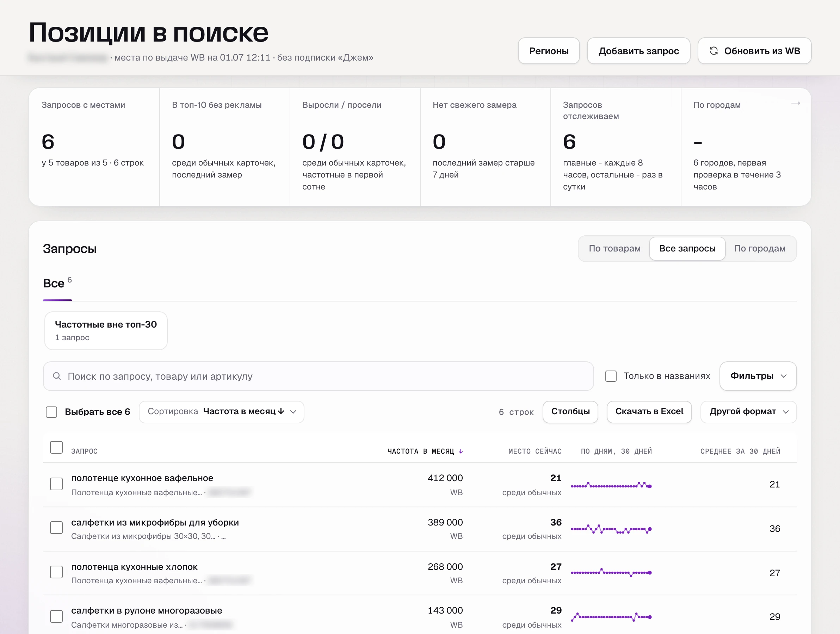Open the Регионы button
The image size is (840, 634).
549,51
